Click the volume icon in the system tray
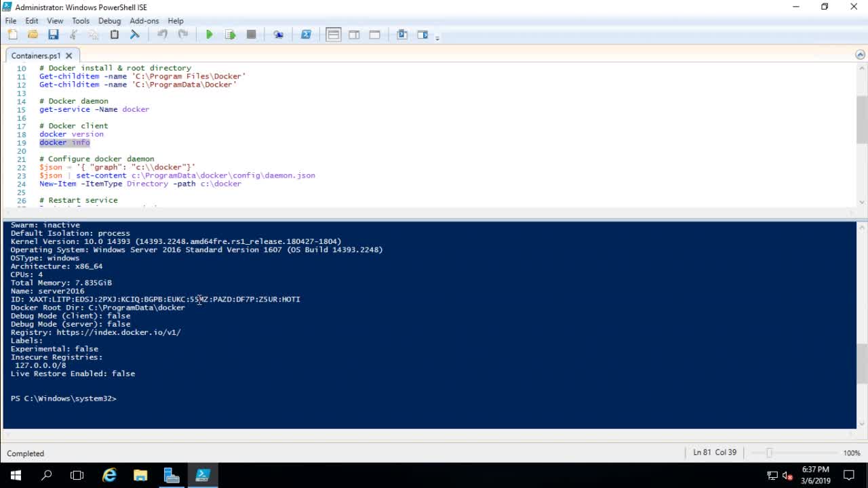This screenshot has height=488, width=868. (787, 475)
